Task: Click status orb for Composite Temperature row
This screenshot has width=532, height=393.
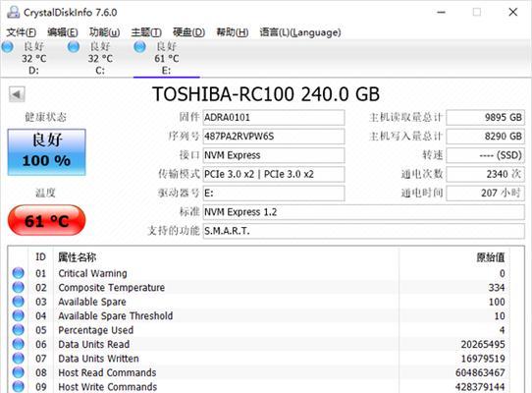Action: (x=19, y=287)
